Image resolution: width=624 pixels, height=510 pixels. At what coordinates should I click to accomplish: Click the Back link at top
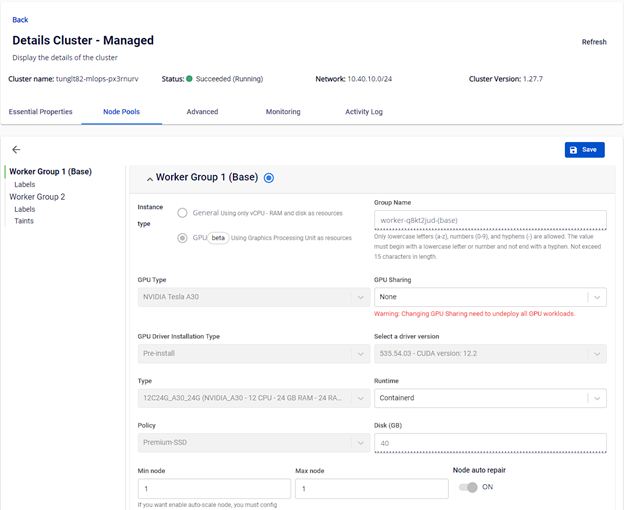click(x=20, y=20)
